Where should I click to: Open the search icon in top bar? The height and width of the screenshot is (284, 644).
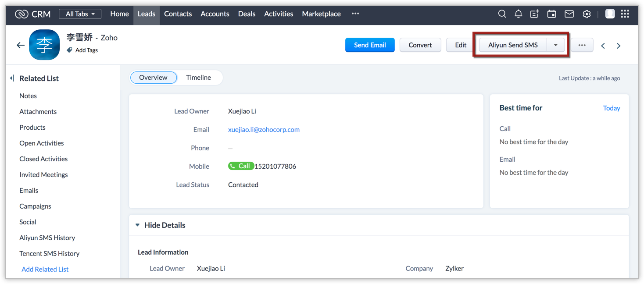click(502, 14)
